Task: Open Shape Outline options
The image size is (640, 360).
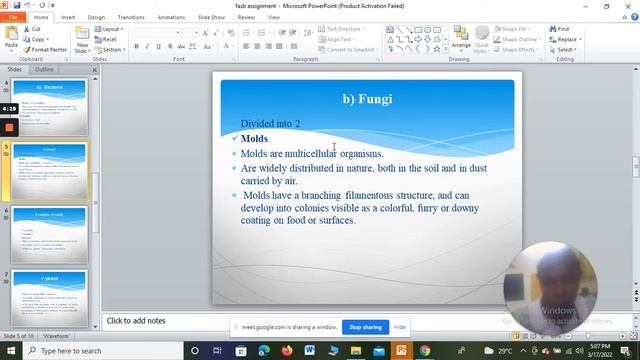Action: [517, 39]
